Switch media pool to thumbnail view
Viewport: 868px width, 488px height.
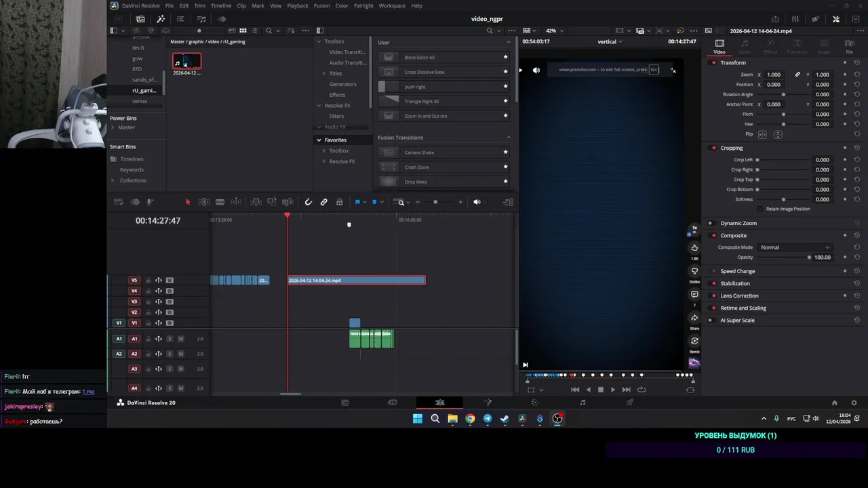pyautogui.click(x=243, y=30)
